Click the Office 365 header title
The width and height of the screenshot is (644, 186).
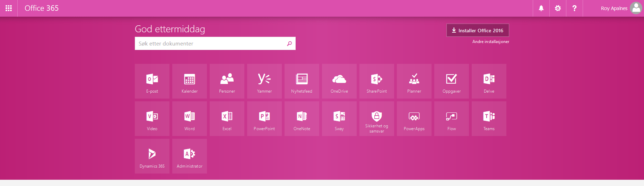tap(42, 8)
